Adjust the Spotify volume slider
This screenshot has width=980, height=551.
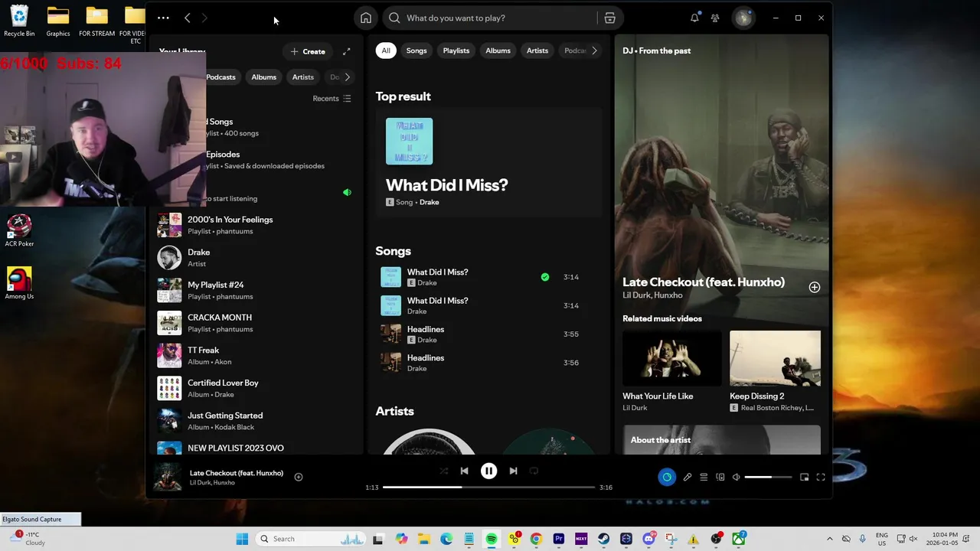point(768,477)
